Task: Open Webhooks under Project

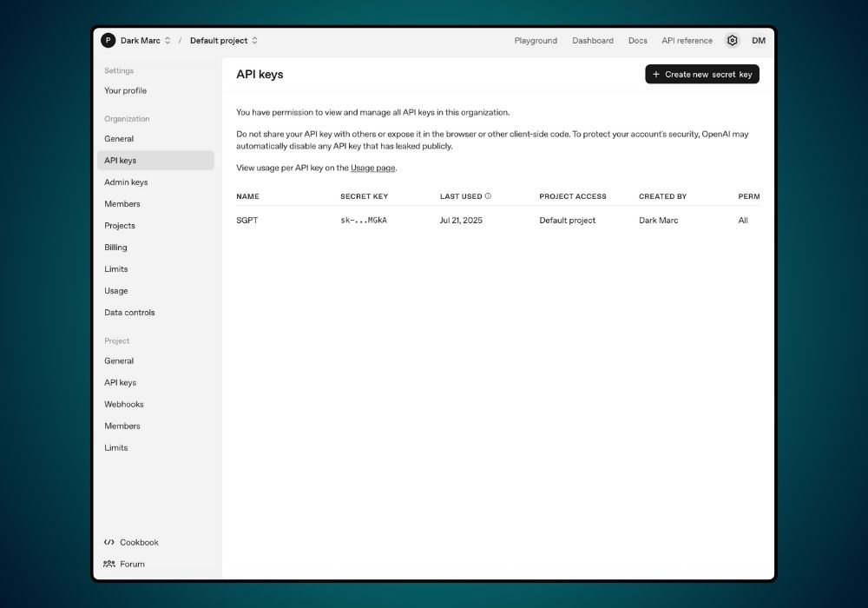Action: tap(124, 404)
